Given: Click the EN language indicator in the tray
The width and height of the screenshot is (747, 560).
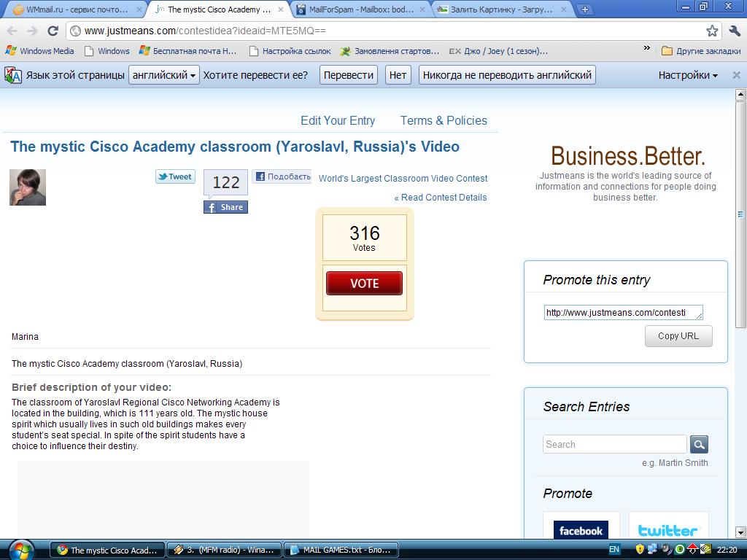Looking at the screenshot, I should (x=614, y=550).
